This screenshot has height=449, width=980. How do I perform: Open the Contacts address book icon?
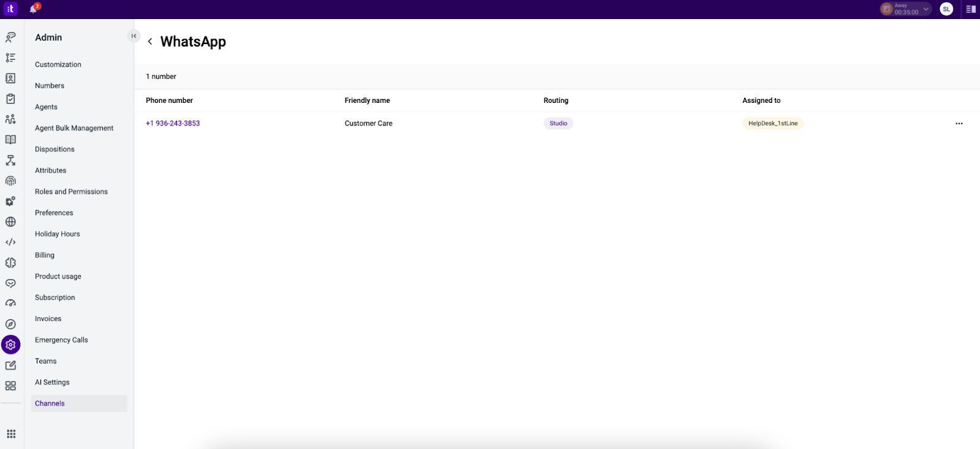(x=10, y=78)
